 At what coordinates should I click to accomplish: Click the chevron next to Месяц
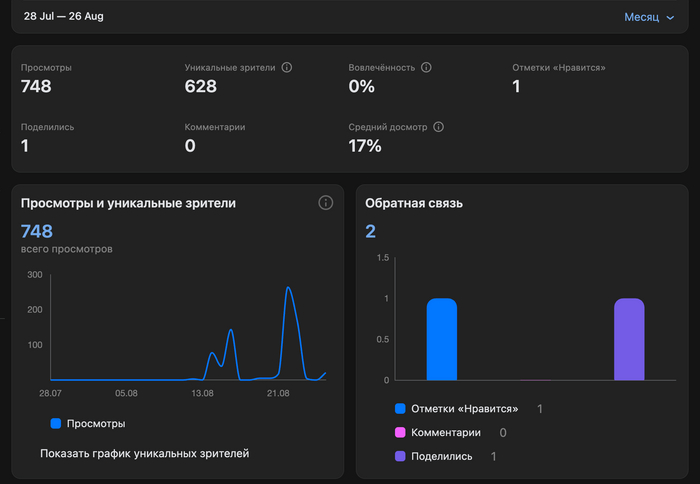pyautogui.click(x=670, y=18)
